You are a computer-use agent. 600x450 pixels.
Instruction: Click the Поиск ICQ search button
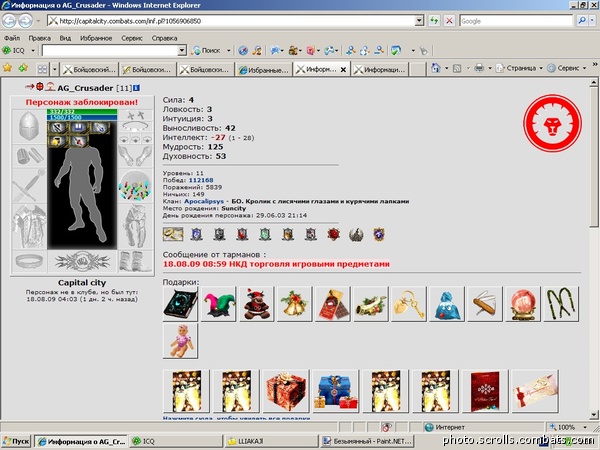point(207,51)
